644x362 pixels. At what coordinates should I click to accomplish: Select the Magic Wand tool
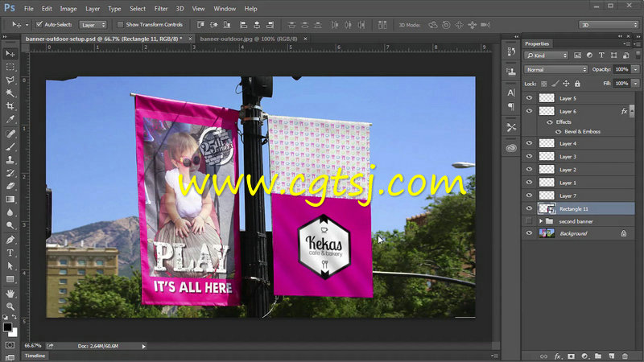[x=10, y=93]
